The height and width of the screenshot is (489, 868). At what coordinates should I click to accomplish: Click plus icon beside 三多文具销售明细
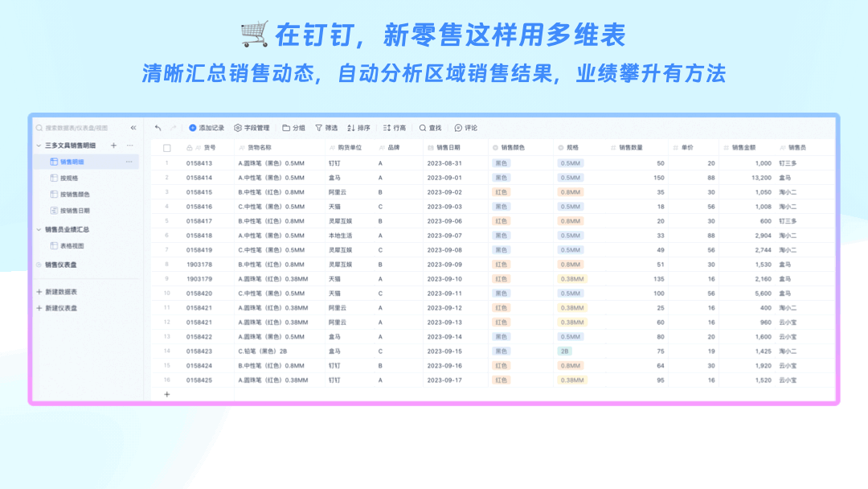coord(113,146)
